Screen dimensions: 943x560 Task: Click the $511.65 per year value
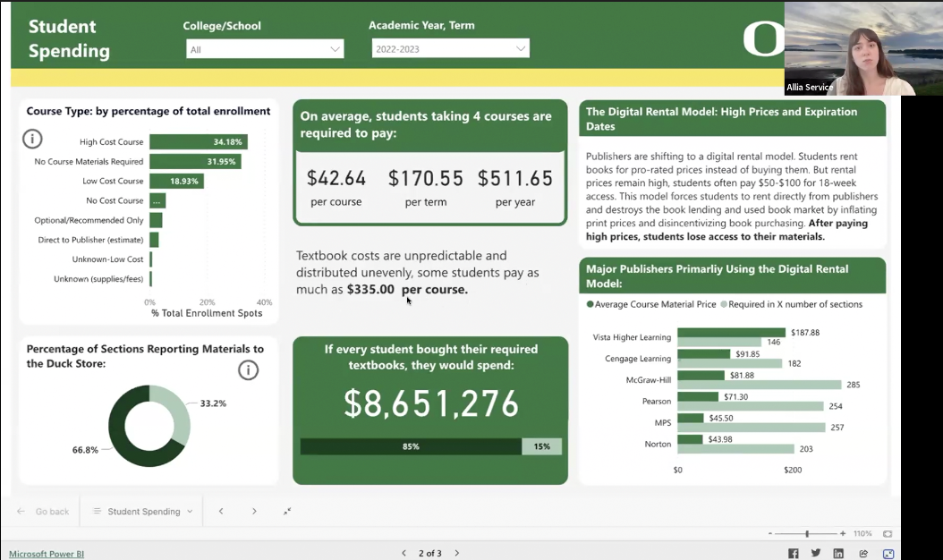click(x=514, y=178)
